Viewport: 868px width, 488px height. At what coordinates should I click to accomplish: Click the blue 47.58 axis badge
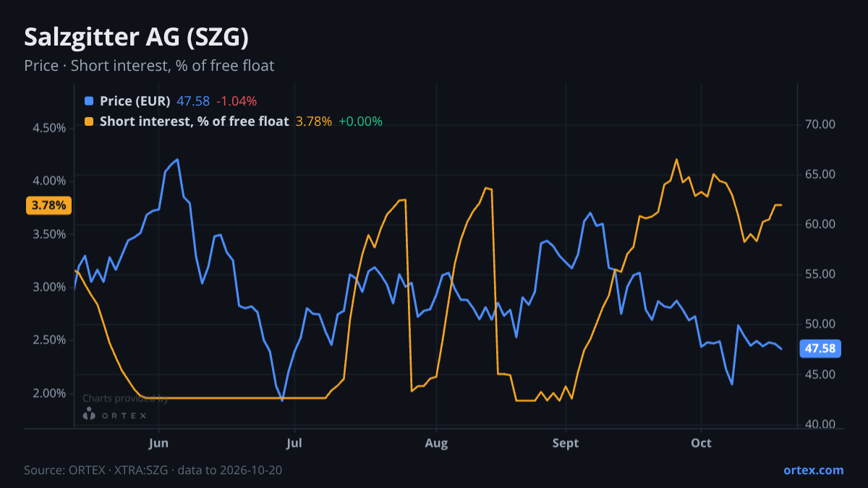point(820,349)
